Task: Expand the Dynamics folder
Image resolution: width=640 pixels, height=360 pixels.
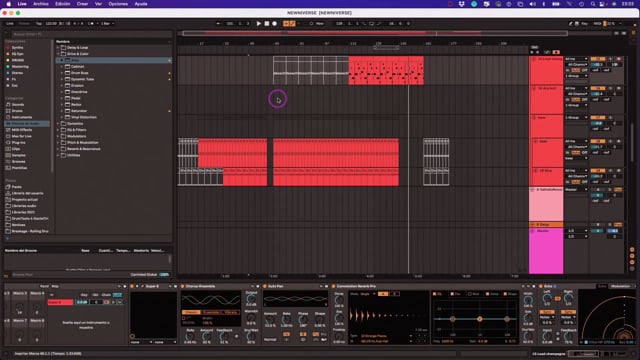Action: [x=58, y=124]
